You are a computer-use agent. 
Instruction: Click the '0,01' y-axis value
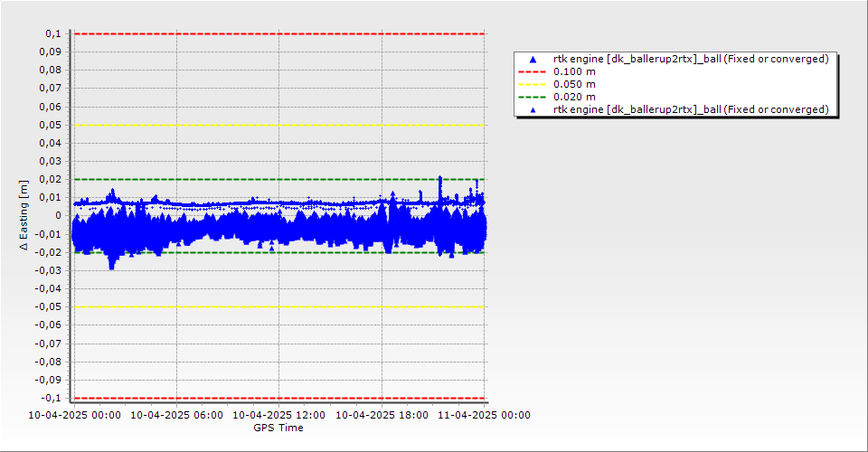tap(51, 197)
